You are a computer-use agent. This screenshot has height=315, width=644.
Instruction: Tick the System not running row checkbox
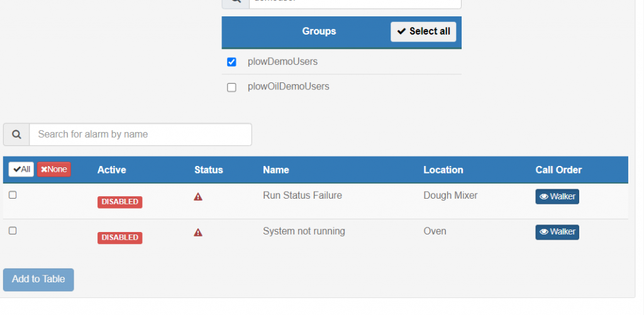[x=13, y=231]
